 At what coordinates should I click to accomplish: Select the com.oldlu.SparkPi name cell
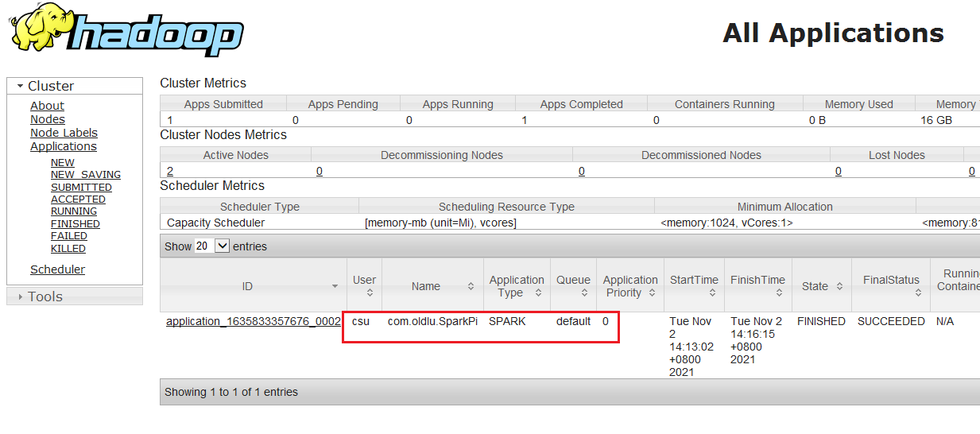(432, 321)
